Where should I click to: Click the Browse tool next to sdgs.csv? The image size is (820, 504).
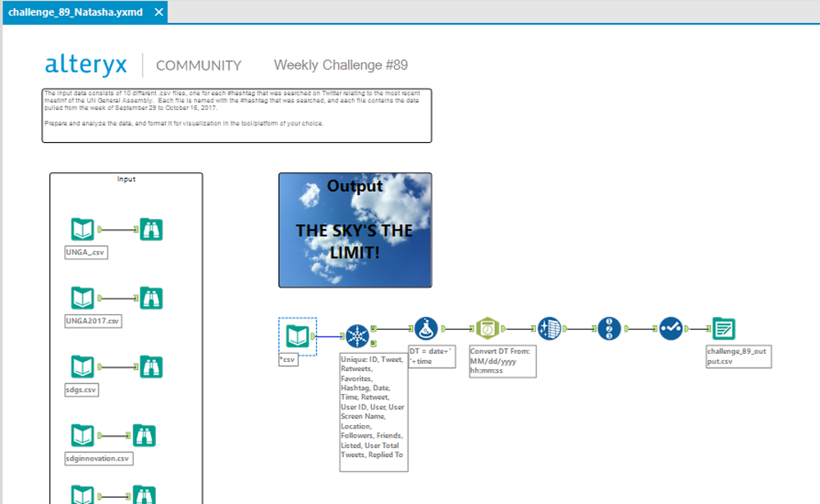pos(151,366)
